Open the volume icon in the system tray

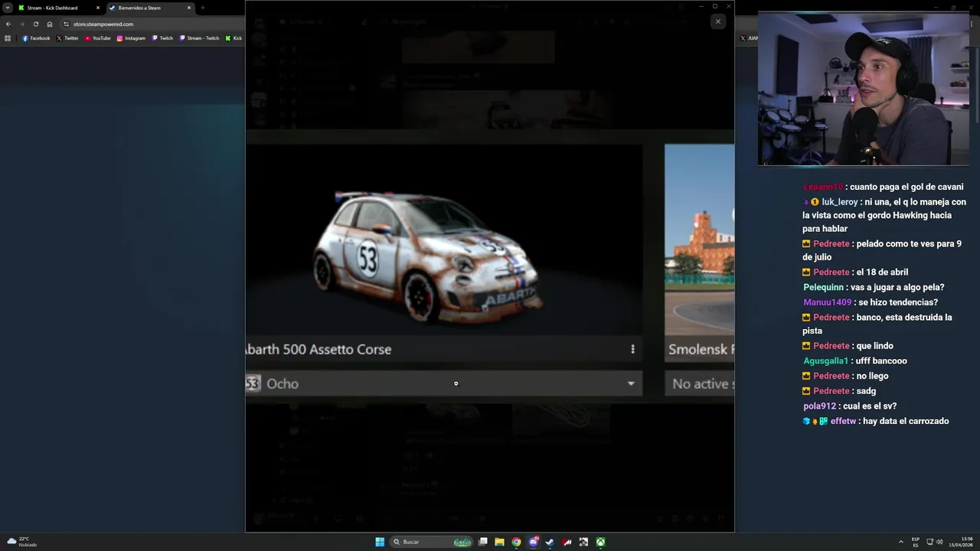939,542
